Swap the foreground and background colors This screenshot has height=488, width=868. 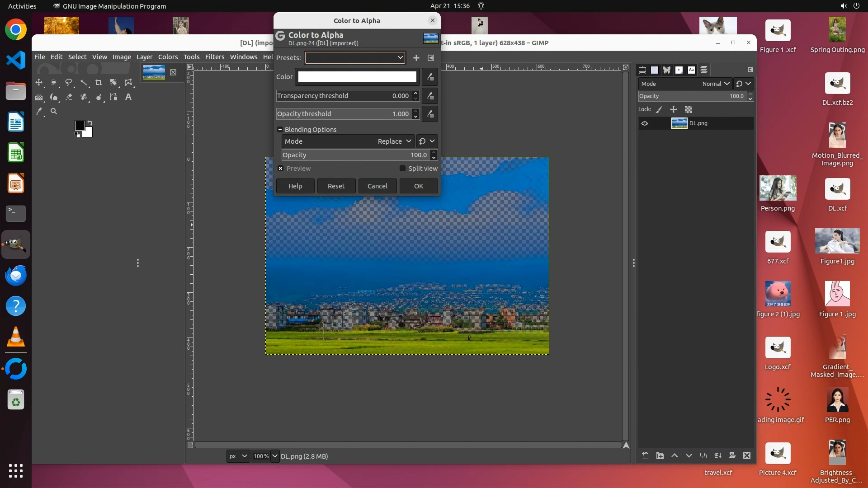[90, 123]
